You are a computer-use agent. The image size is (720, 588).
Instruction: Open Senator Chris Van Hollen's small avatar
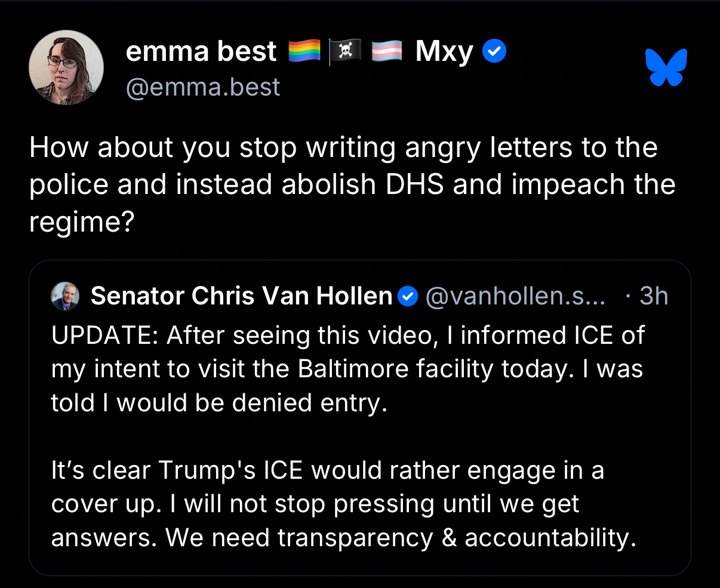click(66, 296)
